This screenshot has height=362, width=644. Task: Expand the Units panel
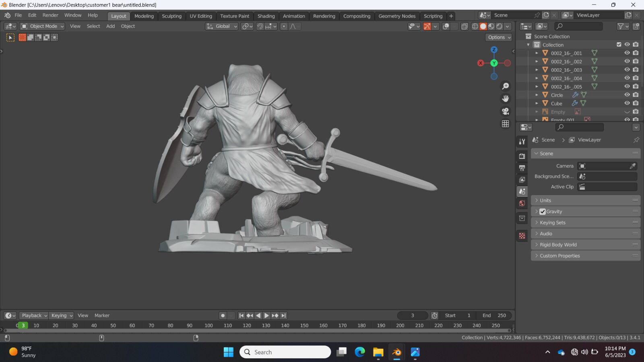pyautogui.click(x=586, y=200)
